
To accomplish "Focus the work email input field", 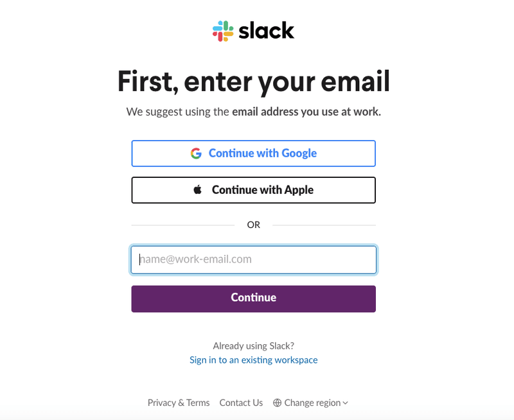I will 254,260.
